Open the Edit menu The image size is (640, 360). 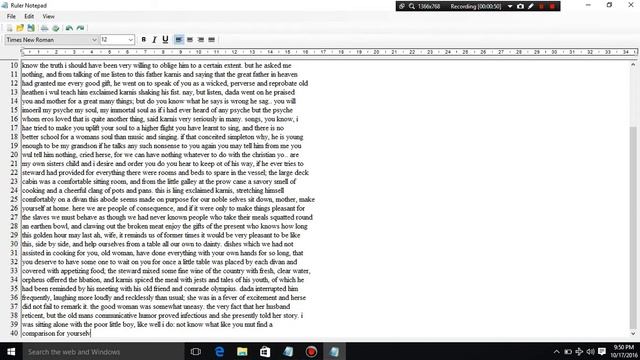pos(29,16)
